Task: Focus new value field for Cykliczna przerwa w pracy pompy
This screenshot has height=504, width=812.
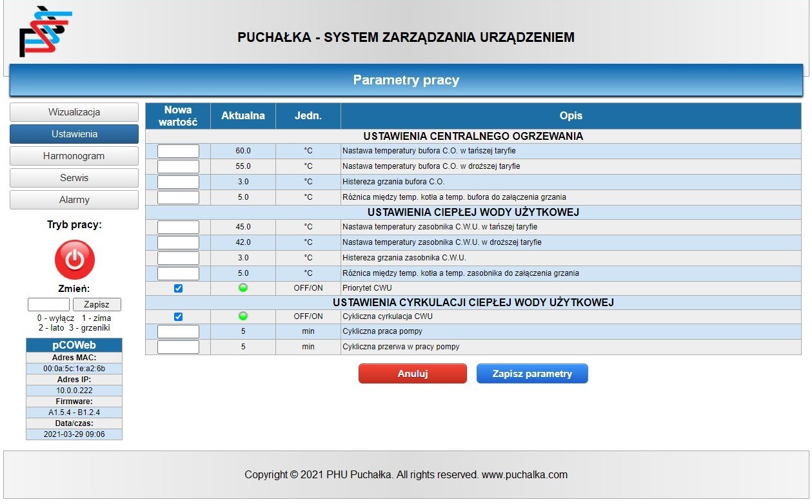Action: (179, 347)
